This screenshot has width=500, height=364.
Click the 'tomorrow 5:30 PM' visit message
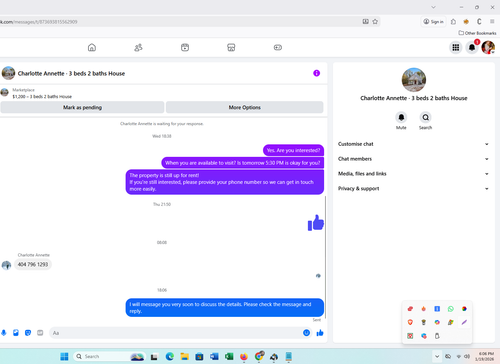pos(242,163)
